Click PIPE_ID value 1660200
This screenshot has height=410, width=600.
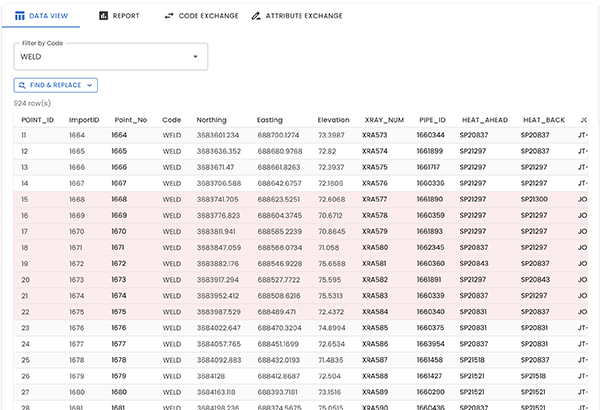[x=430, y=392]
